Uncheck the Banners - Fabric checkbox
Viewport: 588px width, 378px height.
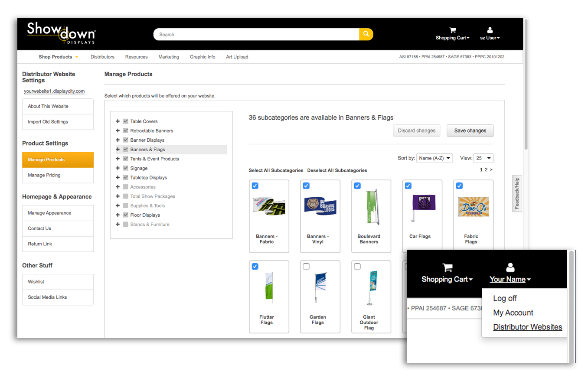pos(255,186)
